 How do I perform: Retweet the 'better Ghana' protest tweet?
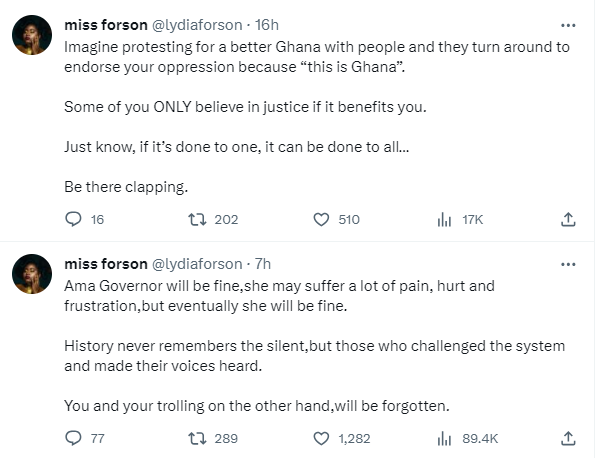[x=196, y=219]
